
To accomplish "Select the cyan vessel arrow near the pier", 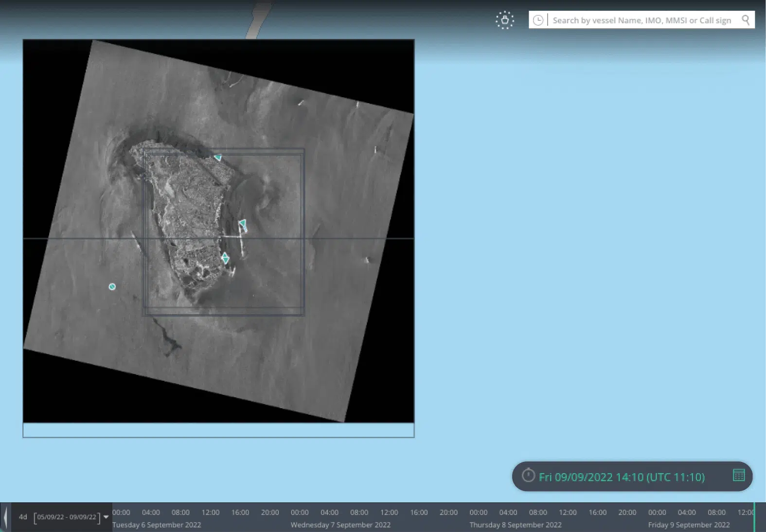I will click(243, 224).
